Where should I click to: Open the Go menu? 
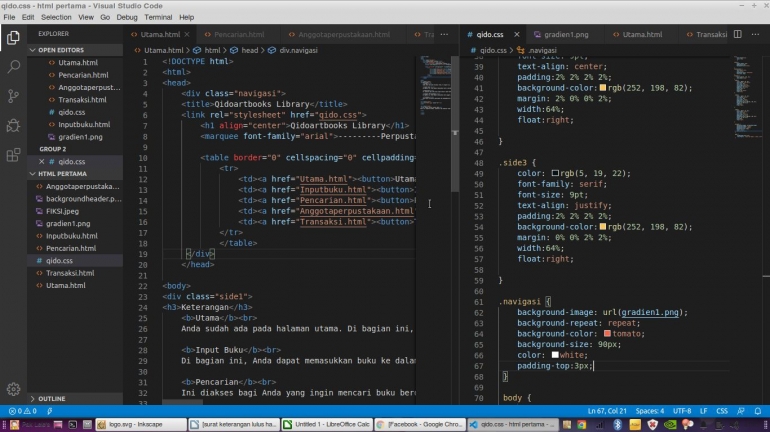point(105,17)
